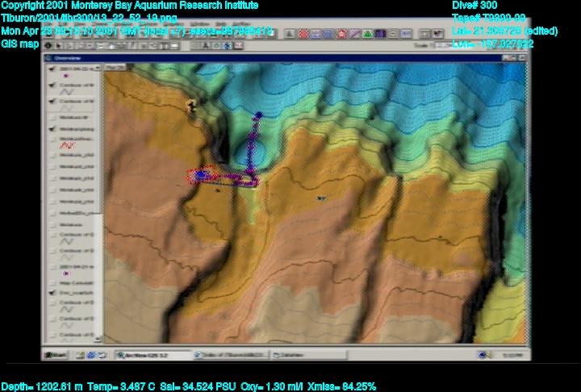Click the green tree-shaped toolbar button
Viewport: 581px width, 392px height.
point(368,34)
